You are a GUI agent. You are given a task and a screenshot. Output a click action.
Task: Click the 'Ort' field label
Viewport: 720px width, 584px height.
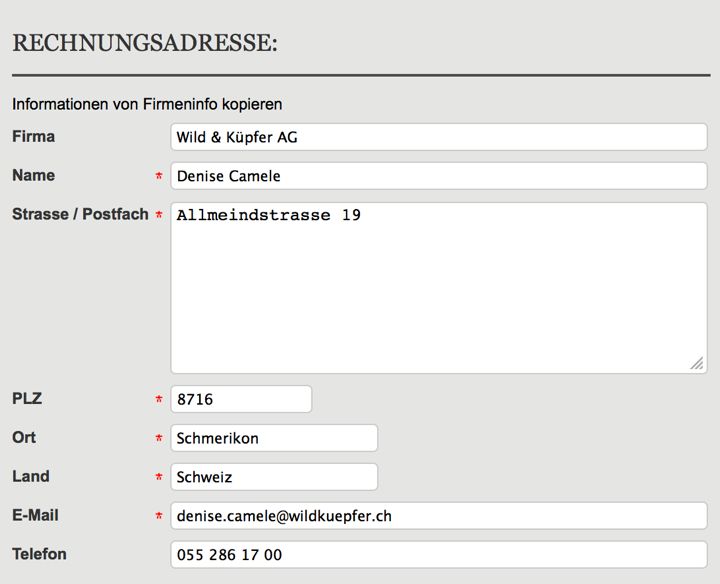(x=24, y=437)
